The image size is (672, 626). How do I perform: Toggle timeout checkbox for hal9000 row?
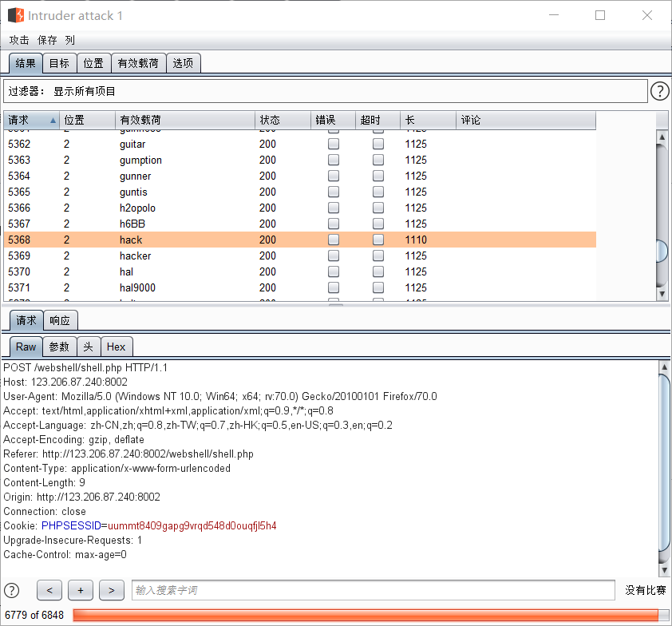tap(378, 287)
